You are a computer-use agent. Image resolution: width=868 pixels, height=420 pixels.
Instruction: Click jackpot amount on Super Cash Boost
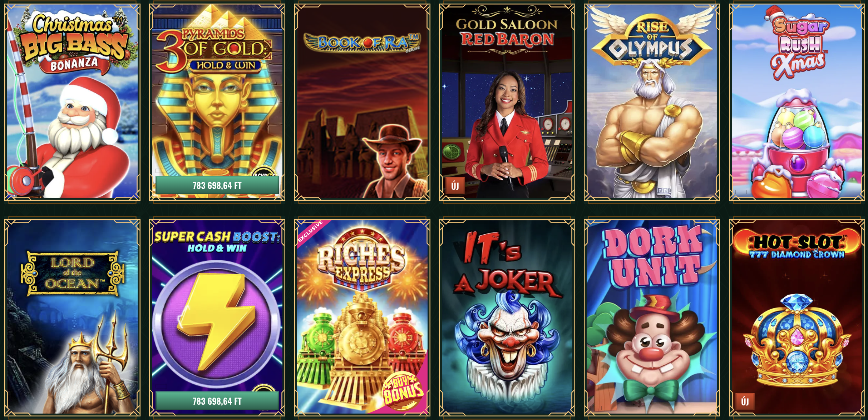click(217, 401)
